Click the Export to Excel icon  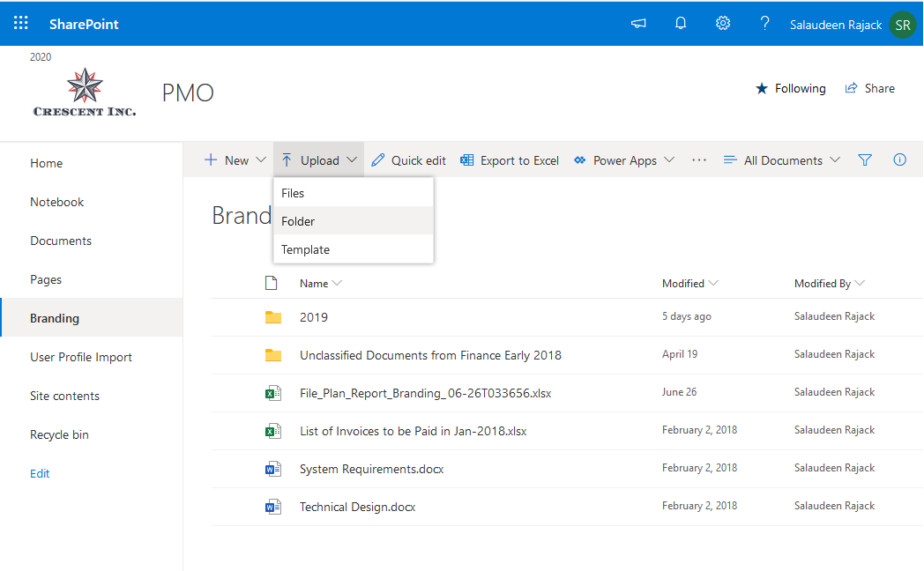click(x=466, y=159)
